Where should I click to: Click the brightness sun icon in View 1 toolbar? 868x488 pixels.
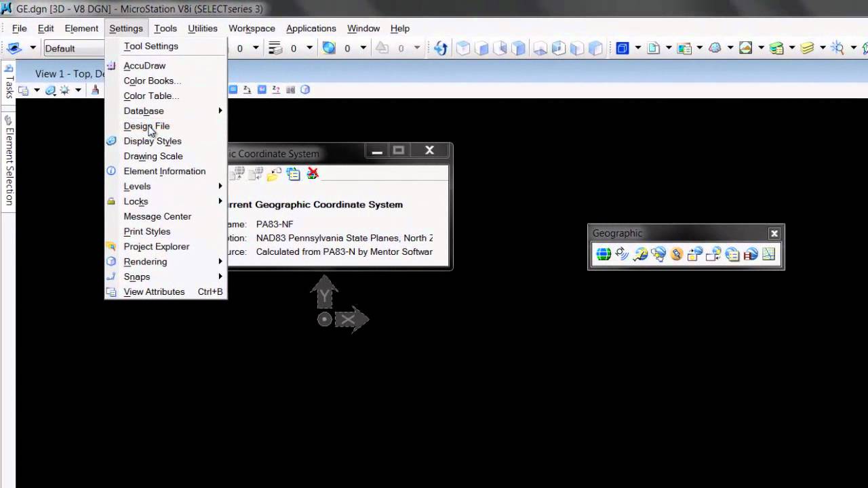(65, 90)
